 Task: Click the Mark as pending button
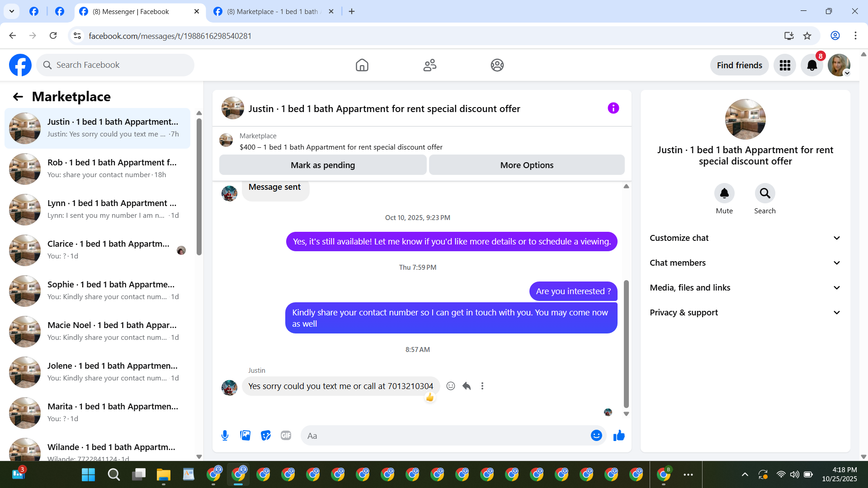point(323,165)
